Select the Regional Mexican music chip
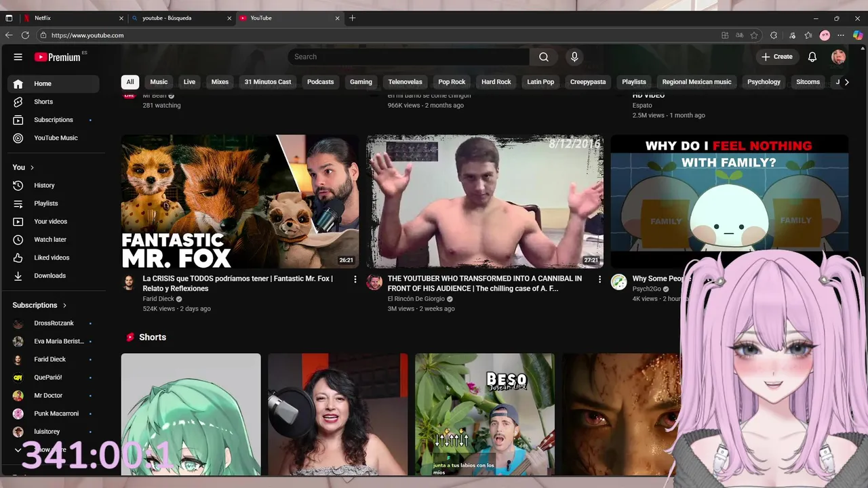This screenshot has height=488, width=868. [696, 82]
